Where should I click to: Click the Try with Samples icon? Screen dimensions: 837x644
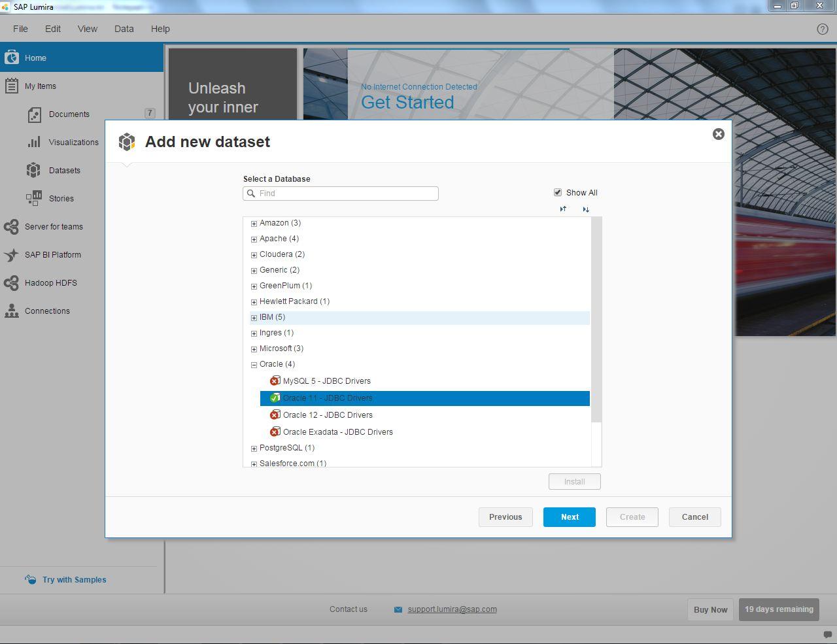(x=31, y=579)
